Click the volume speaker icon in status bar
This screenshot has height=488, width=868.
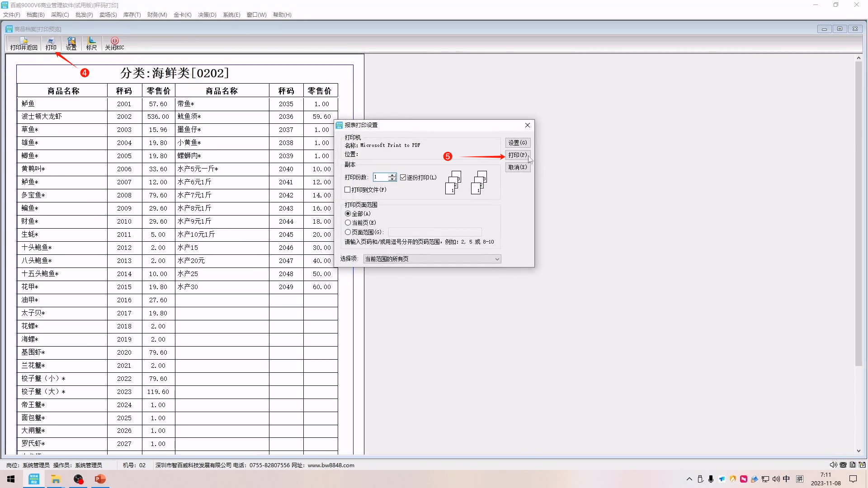833,465
